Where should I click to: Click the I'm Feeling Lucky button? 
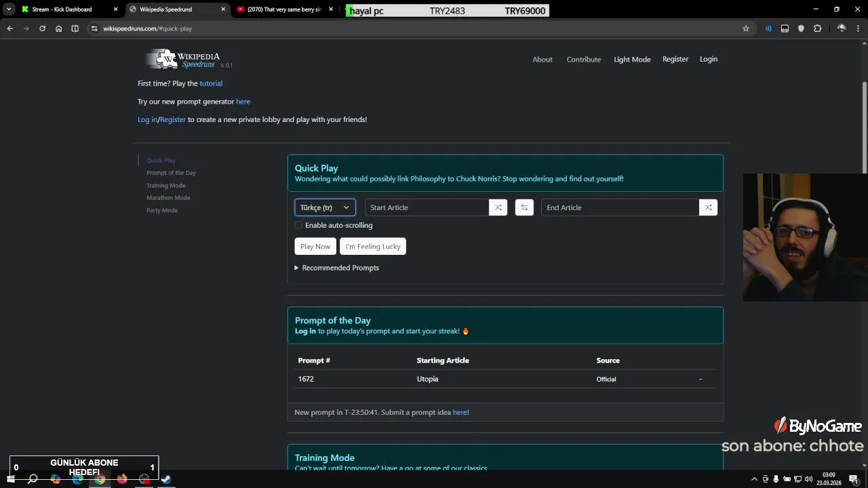click(x=373, y=247)
